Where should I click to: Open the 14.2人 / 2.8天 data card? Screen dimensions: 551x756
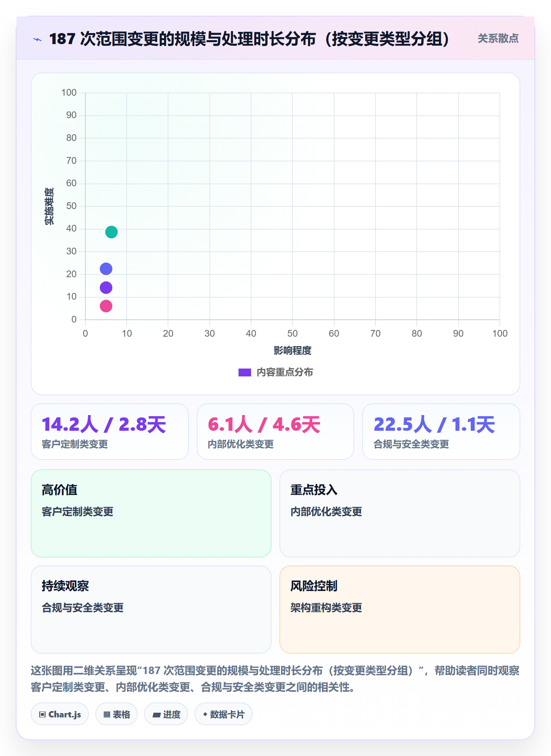[110, 432]
